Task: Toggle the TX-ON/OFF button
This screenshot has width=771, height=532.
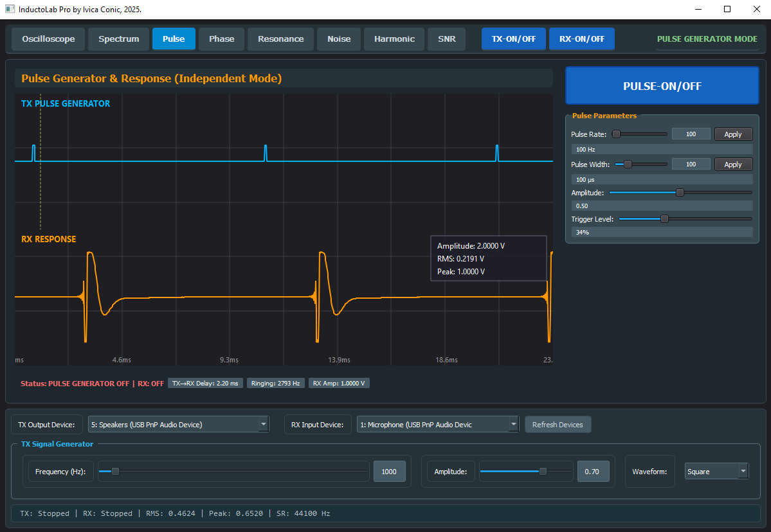Action: [x=513, y=39]
